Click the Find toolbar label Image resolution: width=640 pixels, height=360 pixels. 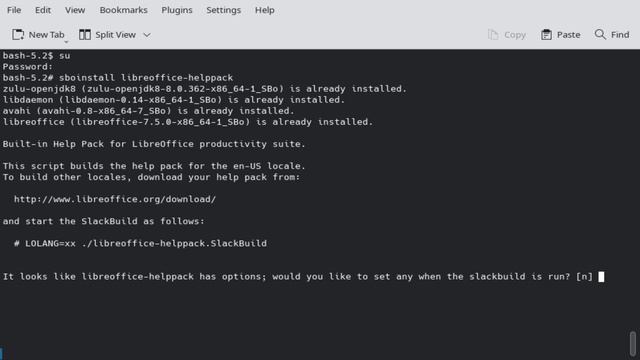point(620,35)
